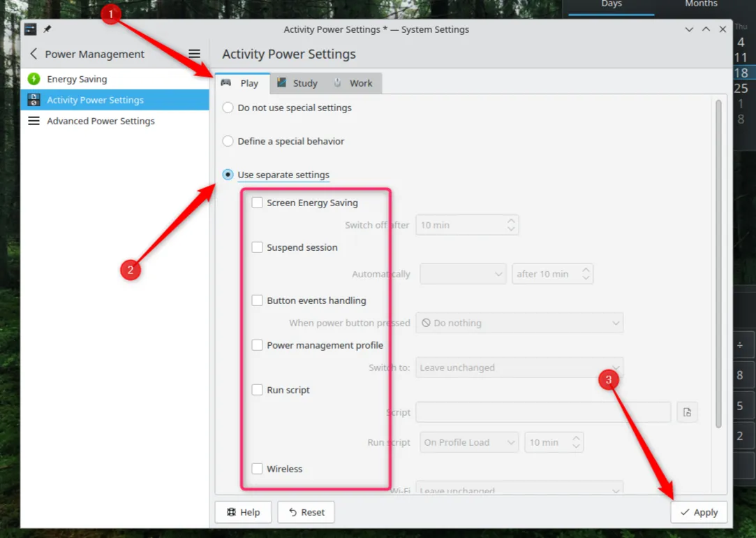
Task: Click the back arrow beside Power Management
Action: (34, 54)
